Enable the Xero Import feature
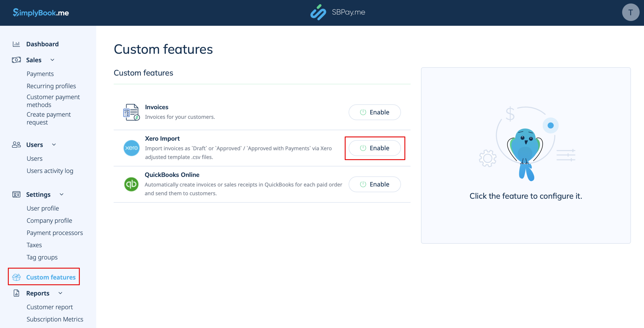Screen dimensions: 644x328 coord(375,148)
